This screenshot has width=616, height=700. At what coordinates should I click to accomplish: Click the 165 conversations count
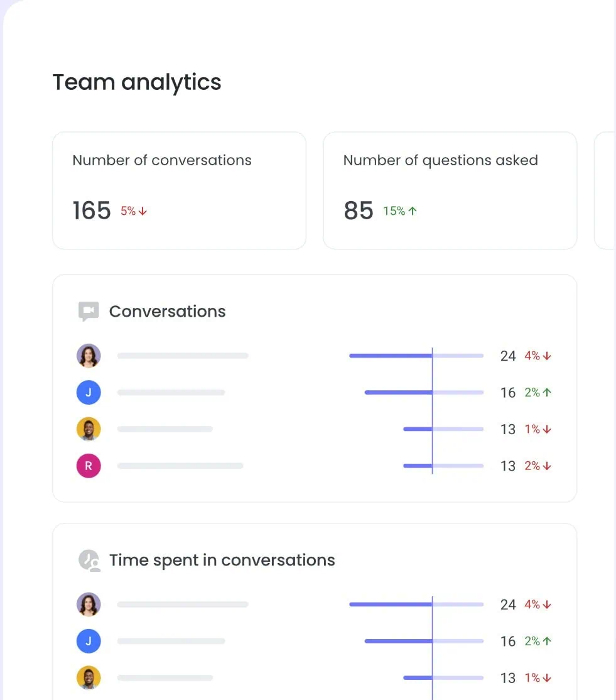coord(92,211)
